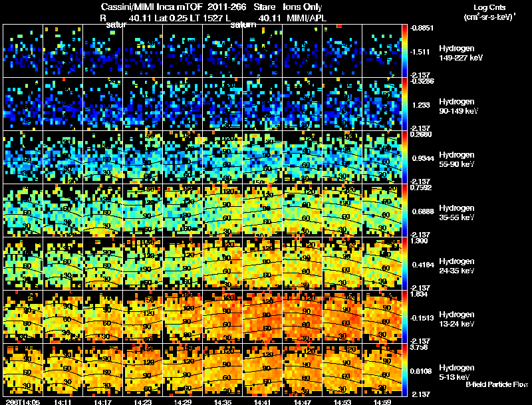Image resolution: width=532 pixels, height=405 pixels.
Task: Select the 5-13 keV panel at 14:17
Action: tap(103, 370)
